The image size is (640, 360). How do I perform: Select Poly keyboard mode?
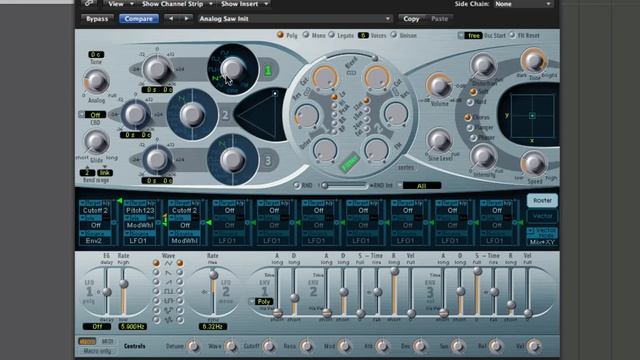click(280, 35)
